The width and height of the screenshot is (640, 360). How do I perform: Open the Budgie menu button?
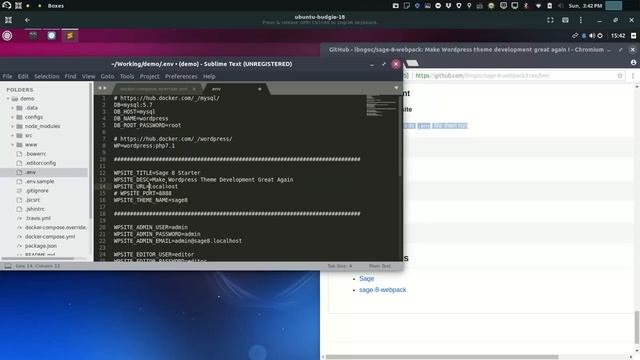(7, 36)
